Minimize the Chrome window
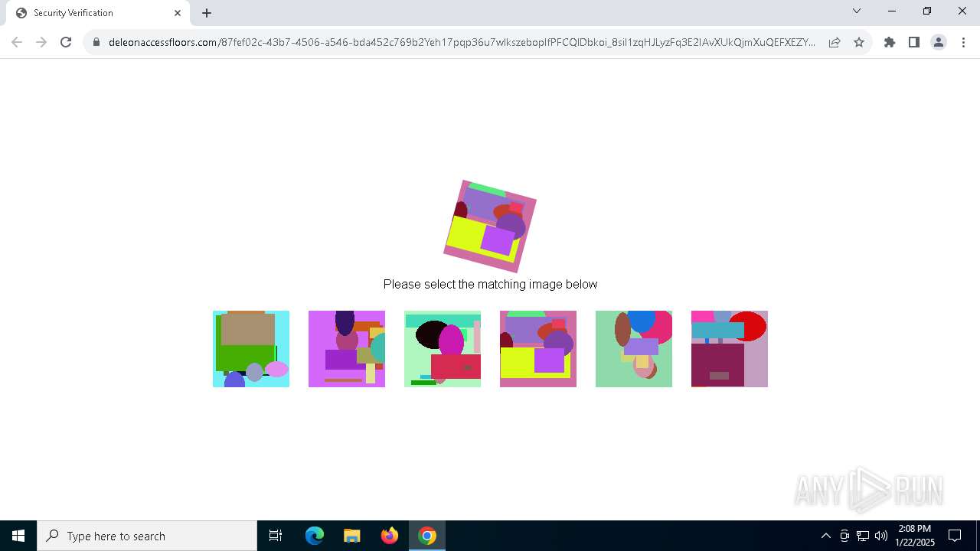Viewport: 980px width, 551px height. (892, 11)
